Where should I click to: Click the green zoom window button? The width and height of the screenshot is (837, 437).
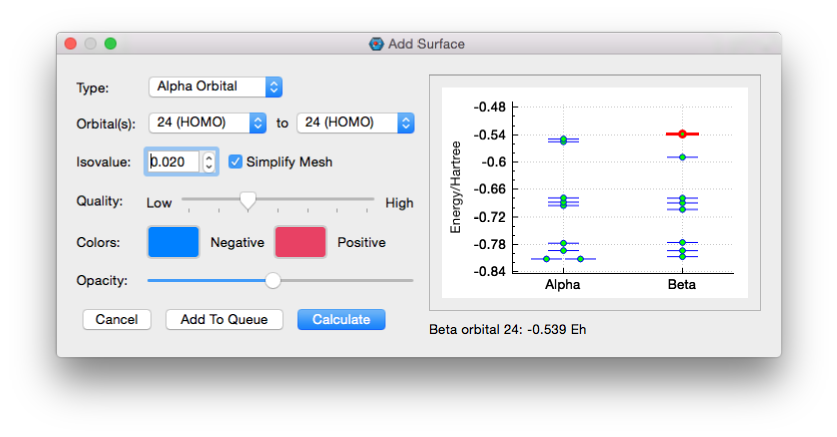111,44
